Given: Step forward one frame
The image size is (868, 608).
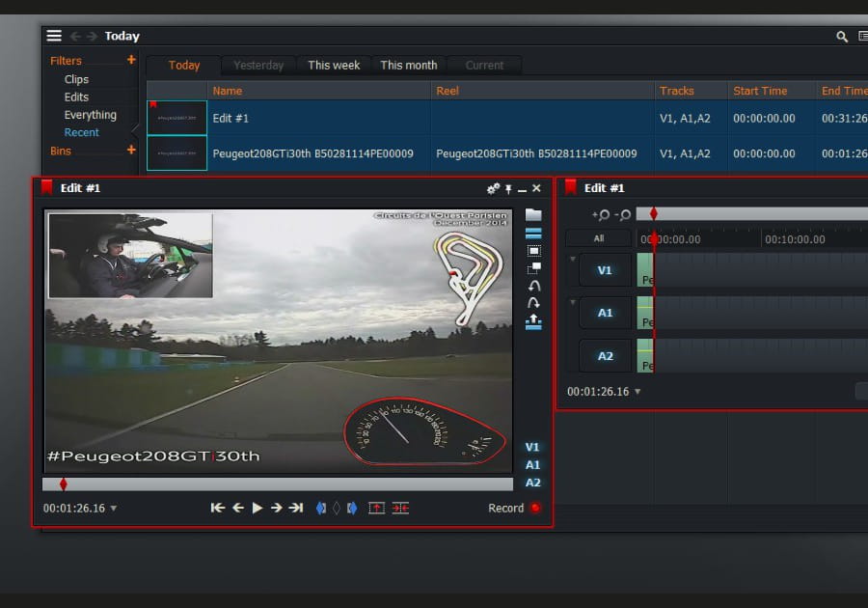Looking at the screenshot, I should click(x=276, y=508).
